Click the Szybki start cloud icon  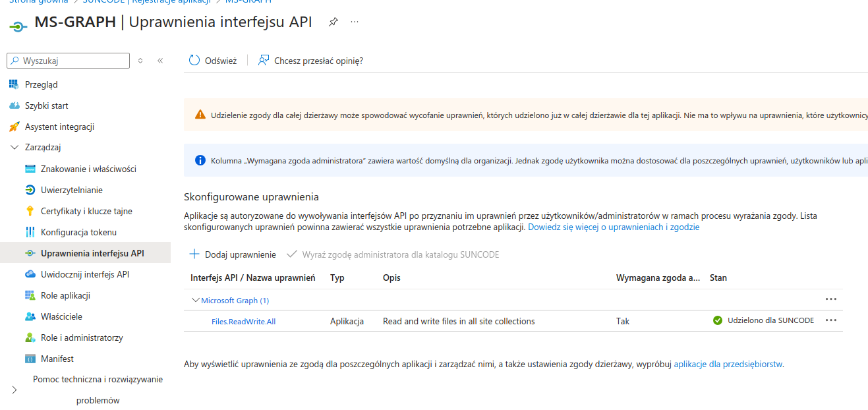(14, 105)
